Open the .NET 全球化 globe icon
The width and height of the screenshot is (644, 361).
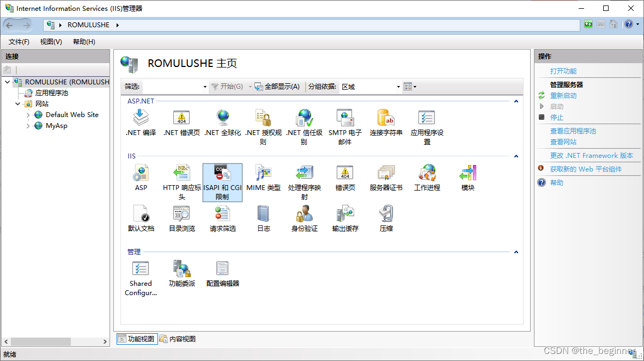[x=223, y=118]
